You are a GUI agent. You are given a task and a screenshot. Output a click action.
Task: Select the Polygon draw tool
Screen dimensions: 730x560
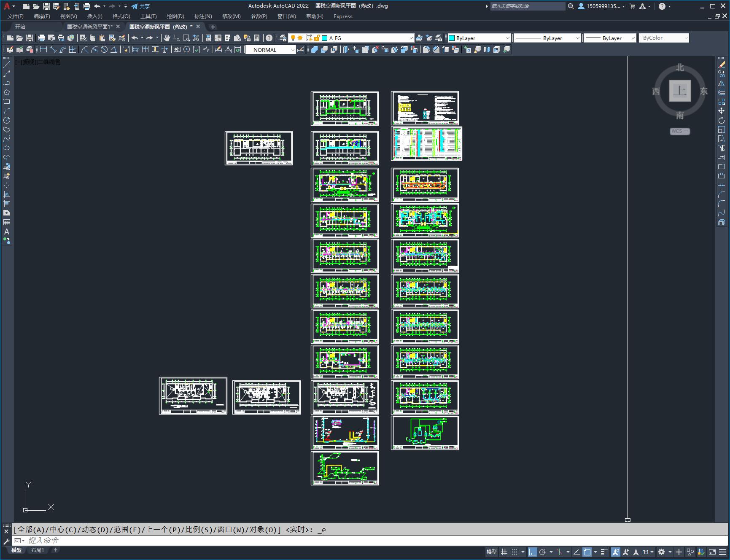pos(7,92)
